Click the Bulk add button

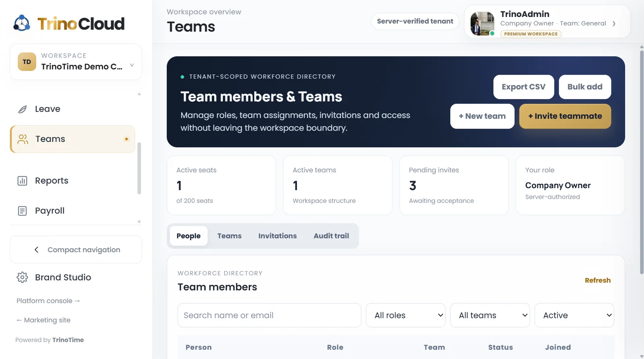pyautogui.click(x=585, y=87)
